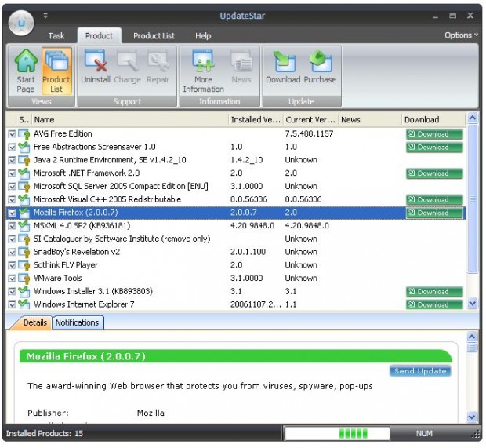
Task: Click status icon of SI Cataloguer row
Action: (24, 239)
